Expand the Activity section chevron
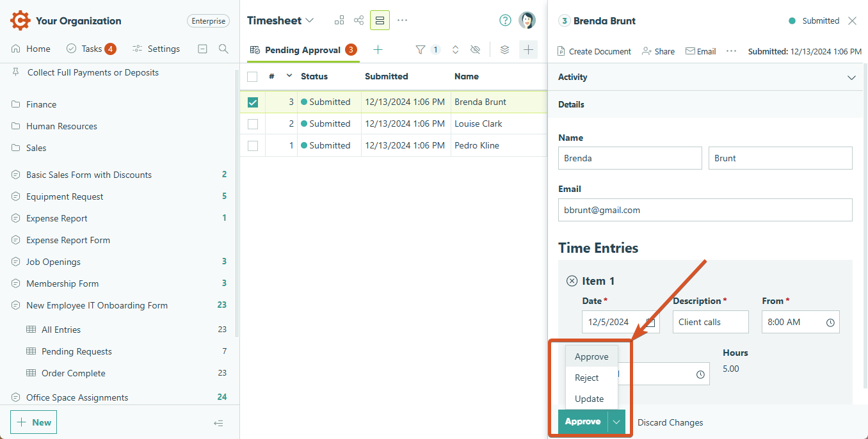Screen dimensions: 868x439 point(851,77)
